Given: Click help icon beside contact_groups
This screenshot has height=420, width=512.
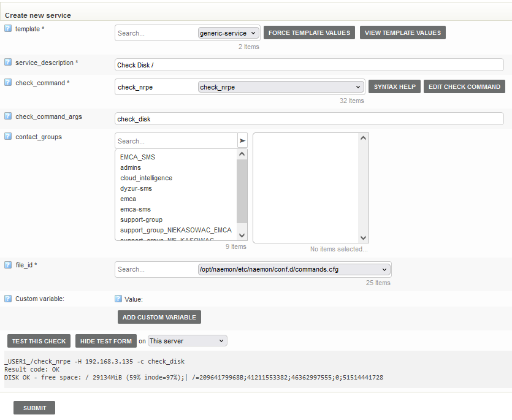Looking at the screenshot, I should pyautogui.click(x=8, y=136).
